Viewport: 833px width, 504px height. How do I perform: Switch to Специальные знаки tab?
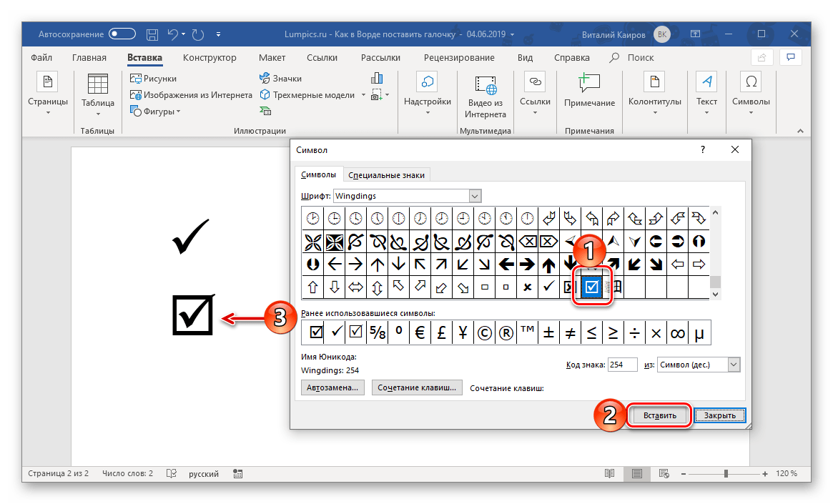(386, 174)
